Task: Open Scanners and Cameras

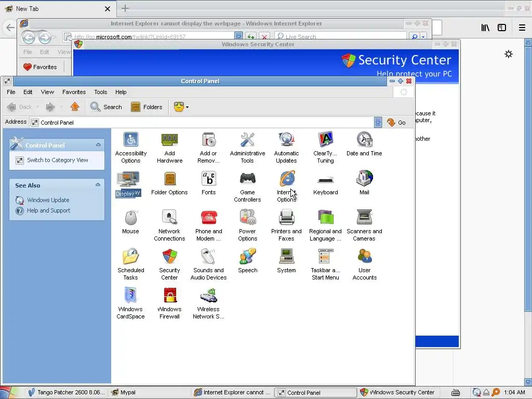Action: [364, 225]
